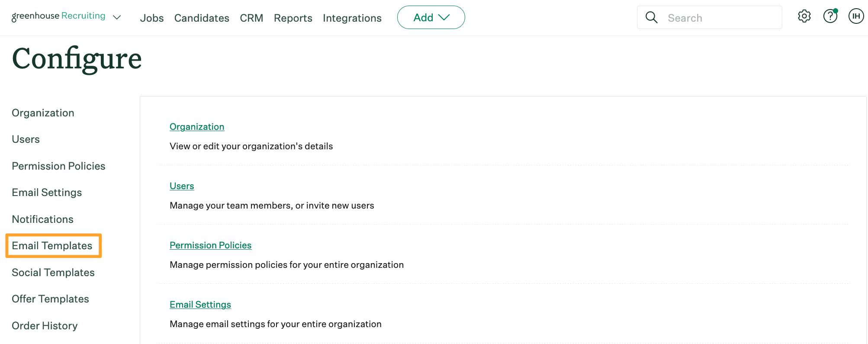Open Email Settings in the sidebar

[x=47, y=193]
